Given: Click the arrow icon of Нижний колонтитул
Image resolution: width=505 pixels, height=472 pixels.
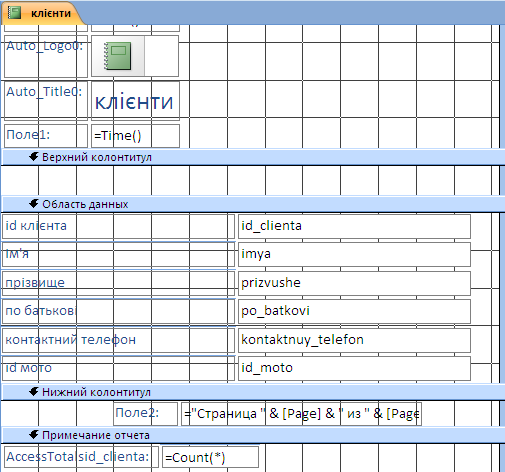Looking at the screenshot, I should (34, 391).
